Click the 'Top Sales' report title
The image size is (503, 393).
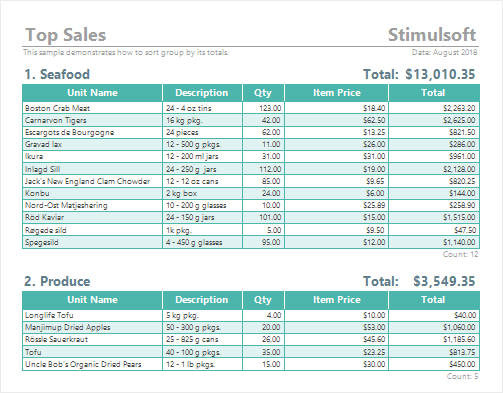click(x=66, y=35)
